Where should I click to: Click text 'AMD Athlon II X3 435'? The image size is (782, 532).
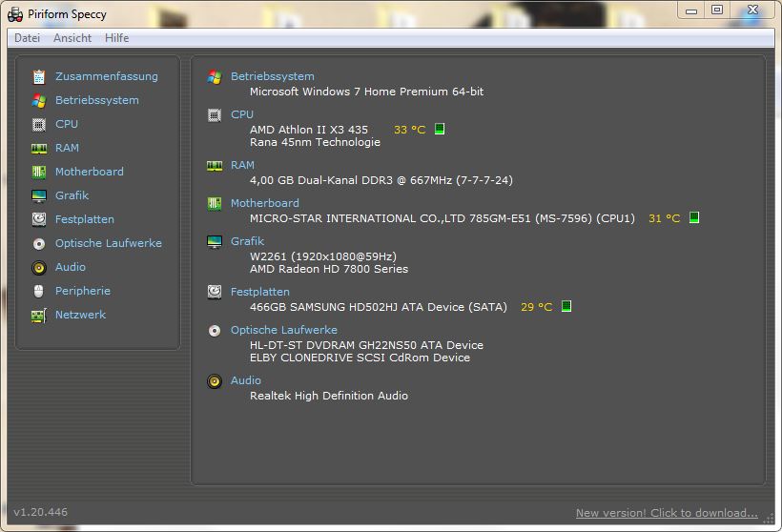click(x=309, y=130)
